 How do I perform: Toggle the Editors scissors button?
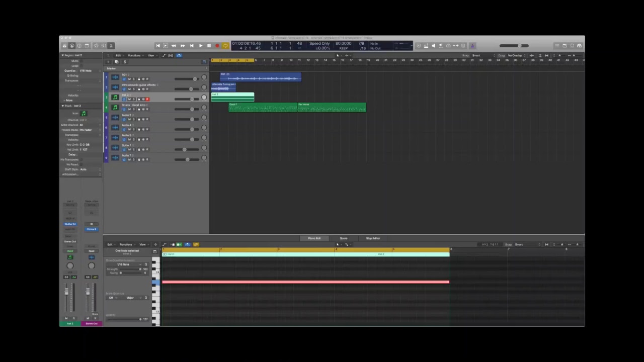111,46
